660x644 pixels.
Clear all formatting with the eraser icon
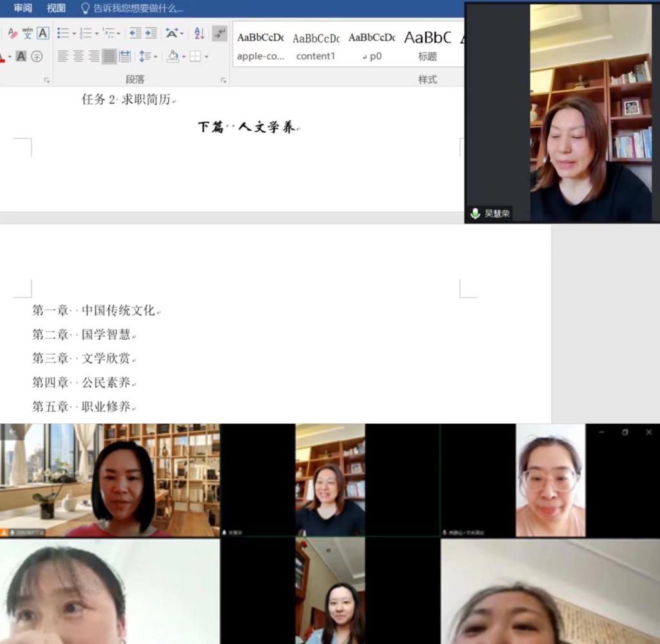pyautogui.click(x=12, y=34)
